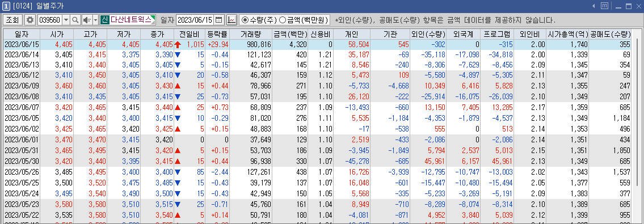This screenshot has width=644, height=224.
Task: Click the date field 2023/06/15
Action: [x=195, y=20]
